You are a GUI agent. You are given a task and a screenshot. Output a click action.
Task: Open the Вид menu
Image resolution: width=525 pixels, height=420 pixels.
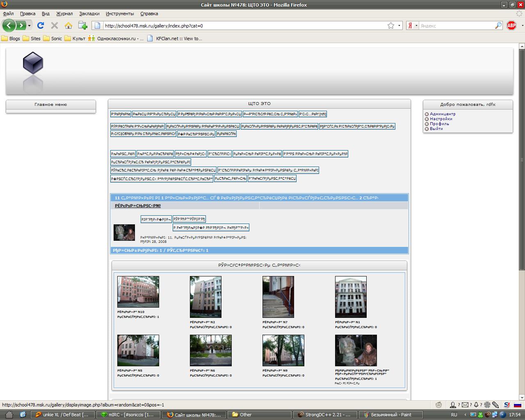[x=46, y=14]
